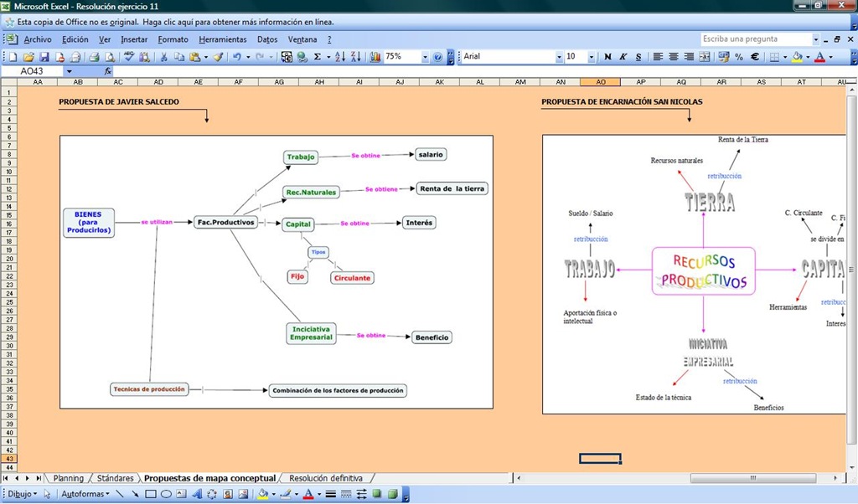Image resolution: width=858 pixels, height=504 pixels.
Task: Switch to Resolución definitiva sheet tab
Action: [x=326, y=478]
